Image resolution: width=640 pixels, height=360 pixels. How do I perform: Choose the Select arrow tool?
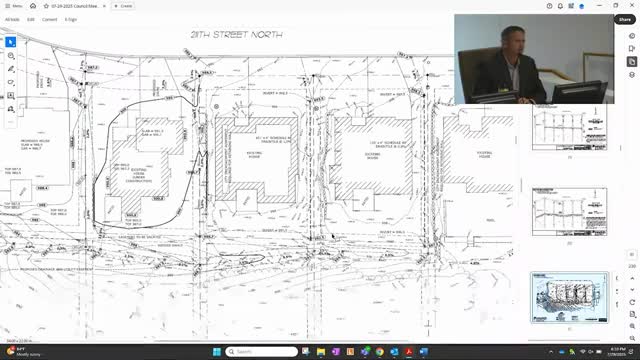[x=11, y=42]
